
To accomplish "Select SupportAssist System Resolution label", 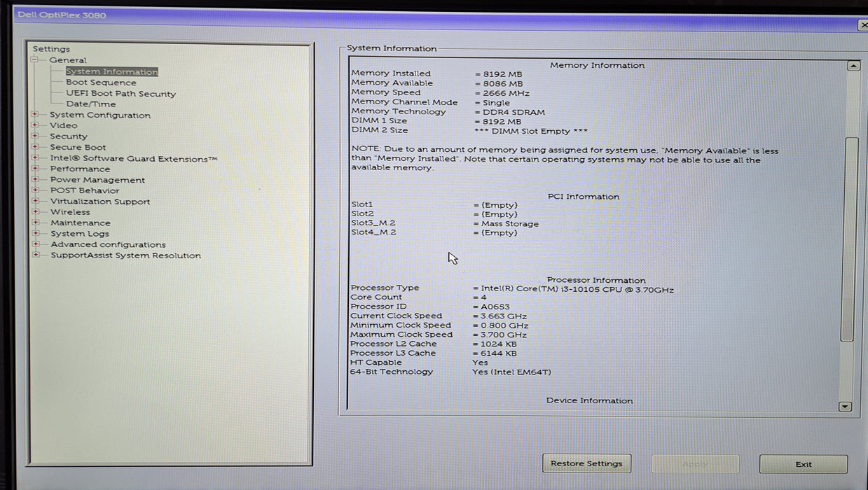I will (125, 255).
